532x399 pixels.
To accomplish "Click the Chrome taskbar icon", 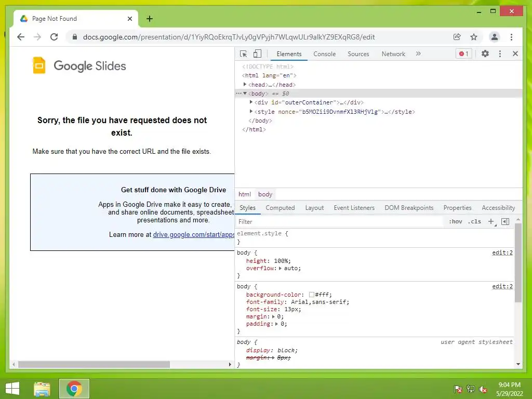I will pos(74,389).
